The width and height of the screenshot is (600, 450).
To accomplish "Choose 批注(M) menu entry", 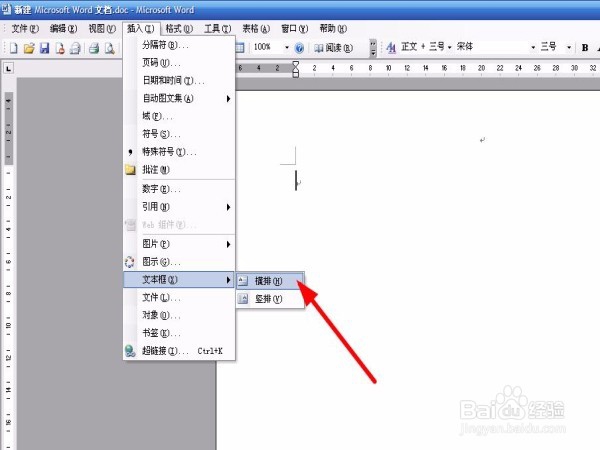I will [x=179, y=170].
